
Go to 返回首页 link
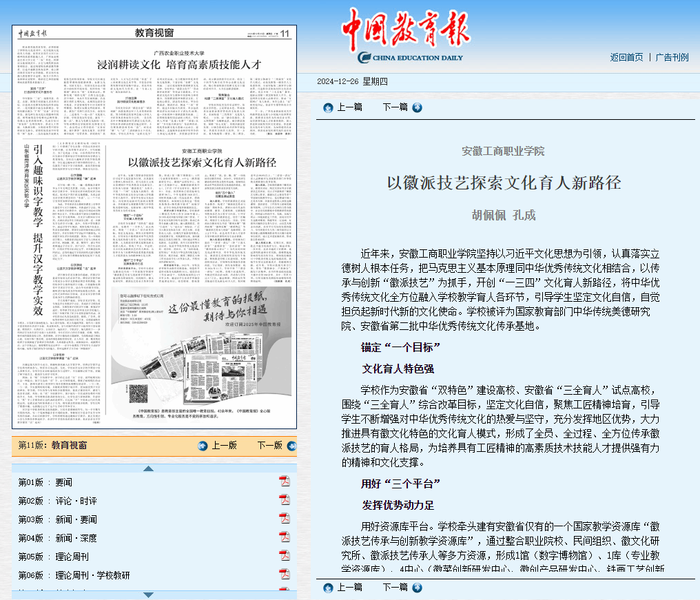[x=626, y=57]
